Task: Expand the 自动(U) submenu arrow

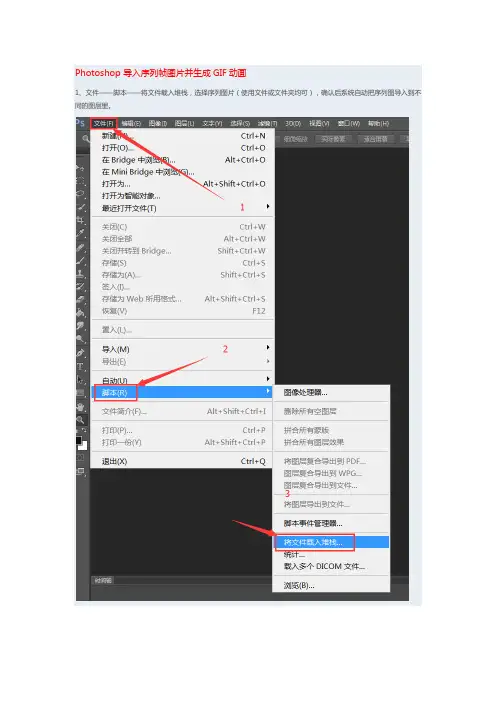Action: point(268,379)
